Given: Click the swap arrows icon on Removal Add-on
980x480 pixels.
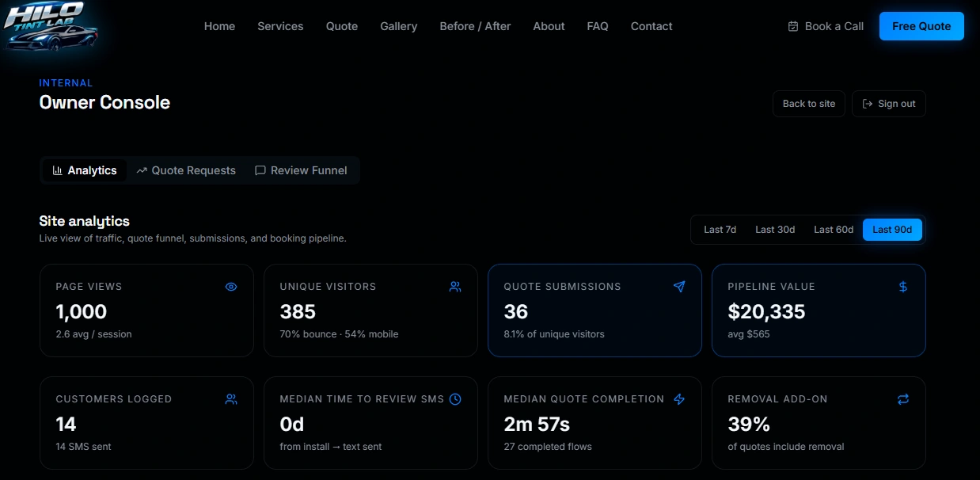Looking at the screenshot, I should (x=903, y=399).
